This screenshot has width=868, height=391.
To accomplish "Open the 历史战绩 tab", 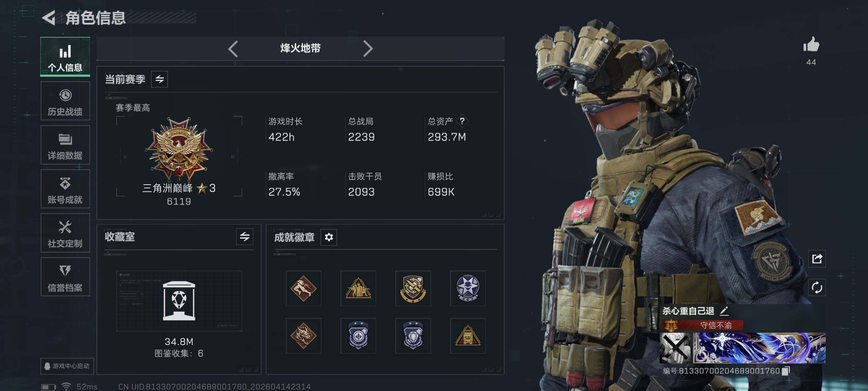I will pyautogui.click(x=65, y=101).
